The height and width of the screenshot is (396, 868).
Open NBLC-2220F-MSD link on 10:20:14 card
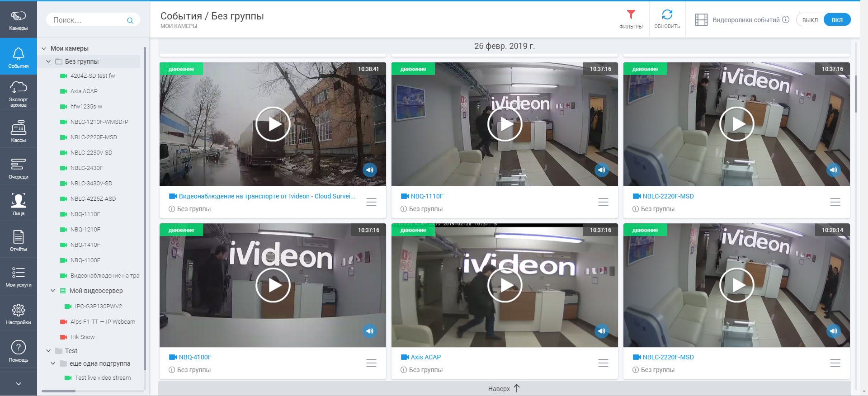click(668, 357)
